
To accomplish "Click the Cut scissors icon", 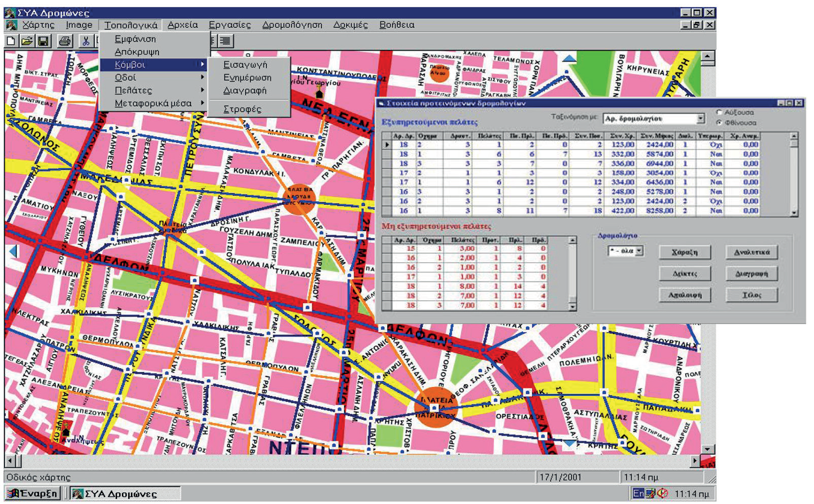I will coord(86,41).
